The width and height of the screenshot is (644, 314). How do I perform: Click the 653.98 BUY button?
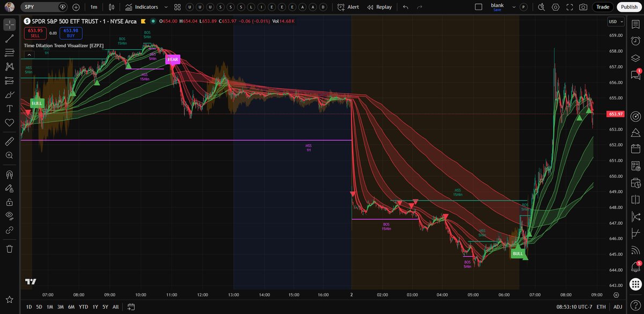point(71,33)
